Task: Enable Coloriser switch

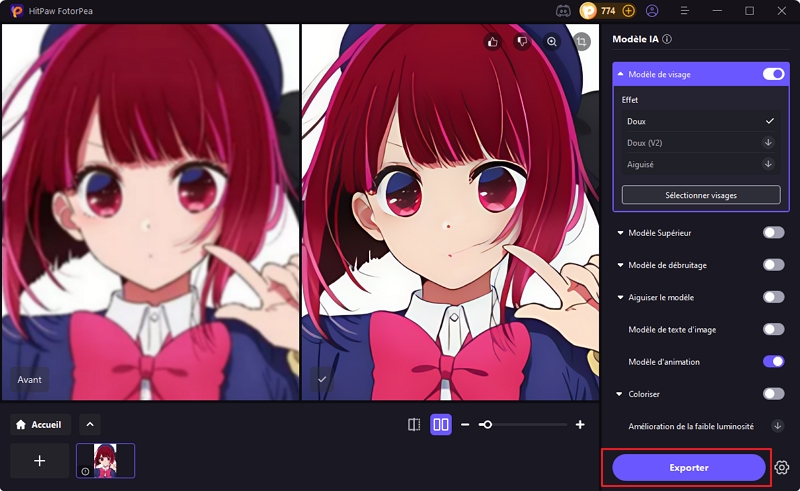Action: point(773,394)
